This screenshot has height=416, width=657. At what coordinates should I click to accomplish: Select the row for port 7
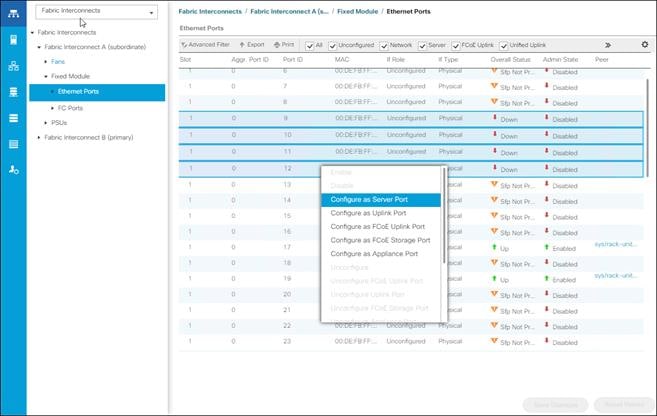[x=411, y=86]
